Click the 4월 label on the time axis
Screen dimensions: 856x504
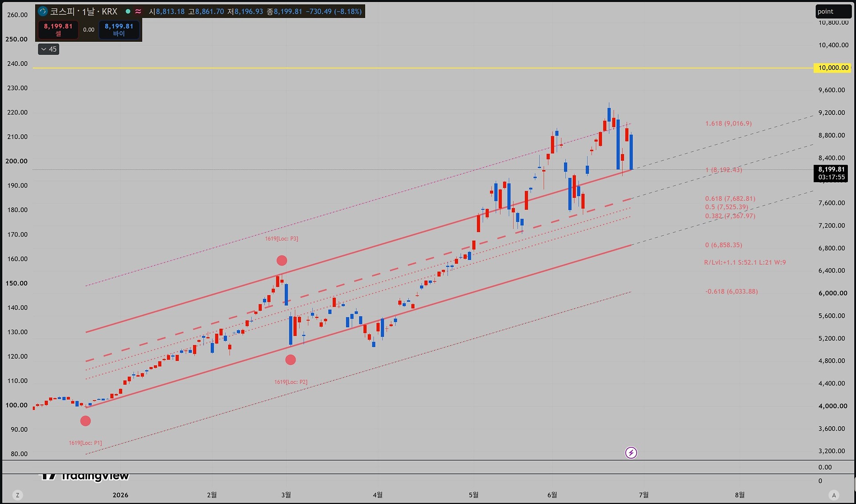coord(378,495)
